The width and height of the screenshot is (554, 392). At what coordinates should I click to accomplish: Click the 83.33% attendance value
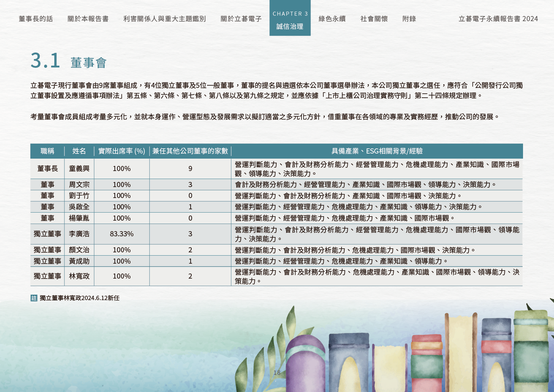[x=122, y=234]
